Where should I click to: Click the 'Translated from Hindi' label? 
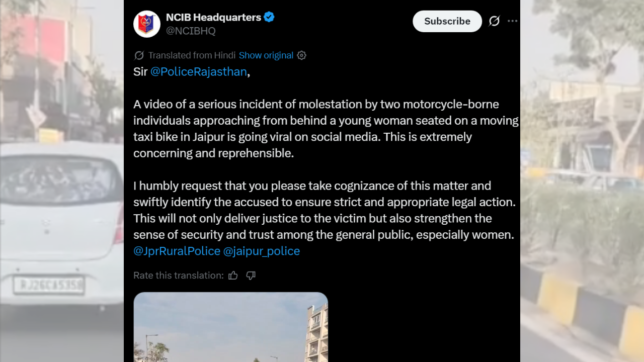[x=192, y=55]
